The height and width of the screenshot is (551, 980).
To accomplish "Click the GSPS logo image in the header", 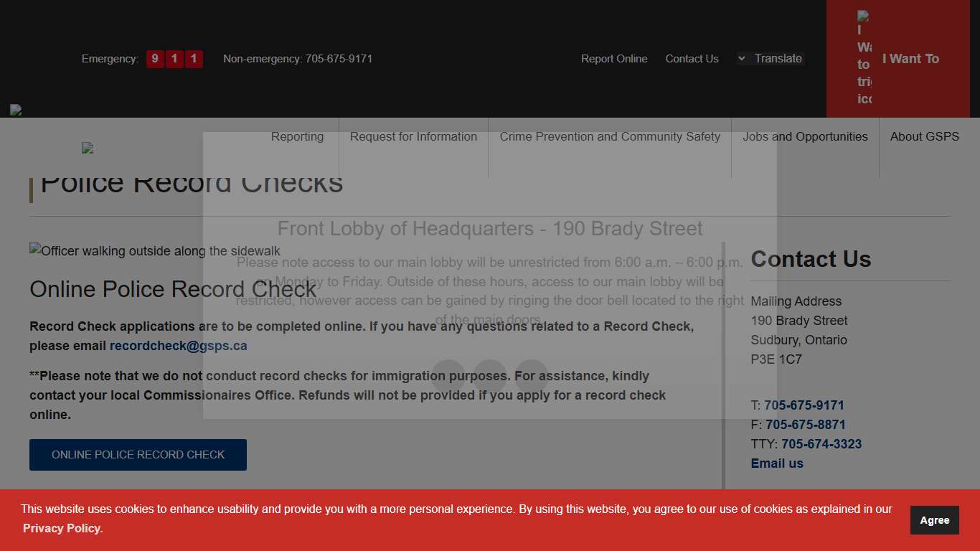I will tap(87, 148).
